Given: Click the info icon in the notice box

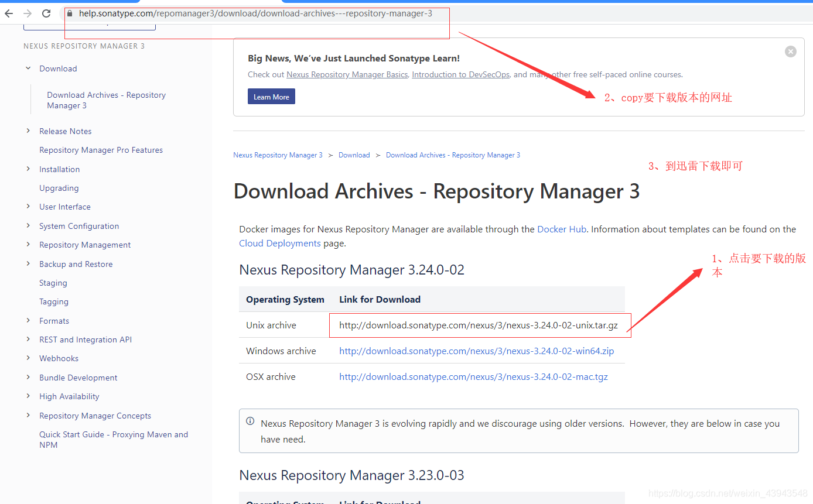Looking at the screenshot, I should point(250,421).
